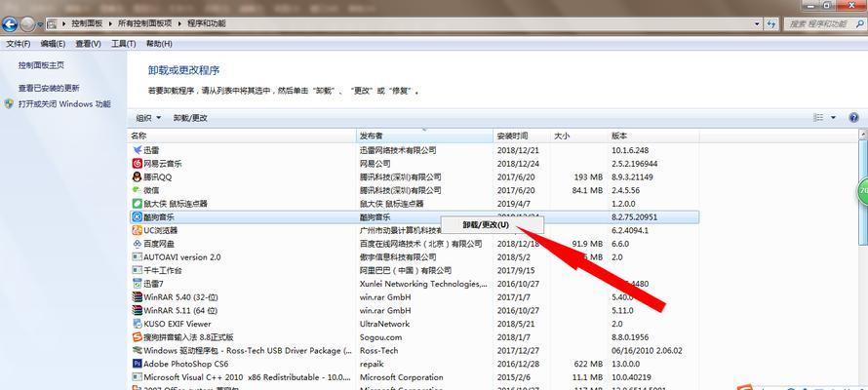Click the 控制面板 breadcrumb segment
The height and width of the screenshot is (390, 868).
click(x=89, y=23)
